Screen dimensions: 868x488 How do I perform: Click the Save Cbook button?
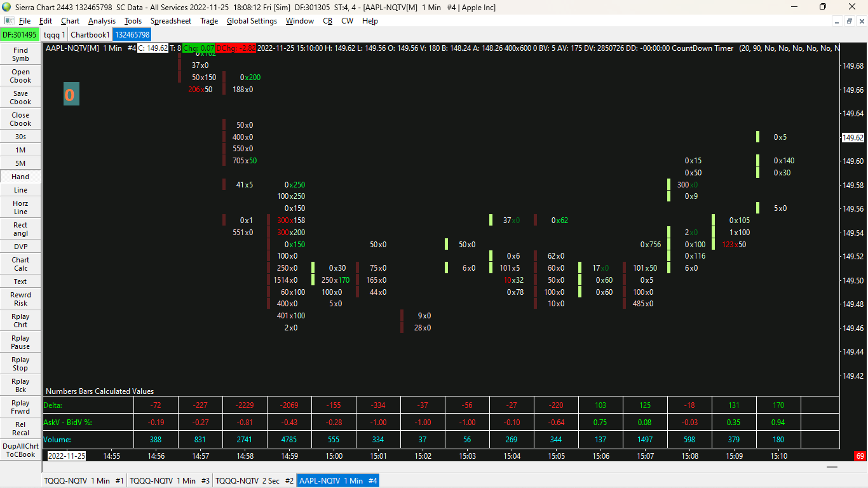(20, 97)
